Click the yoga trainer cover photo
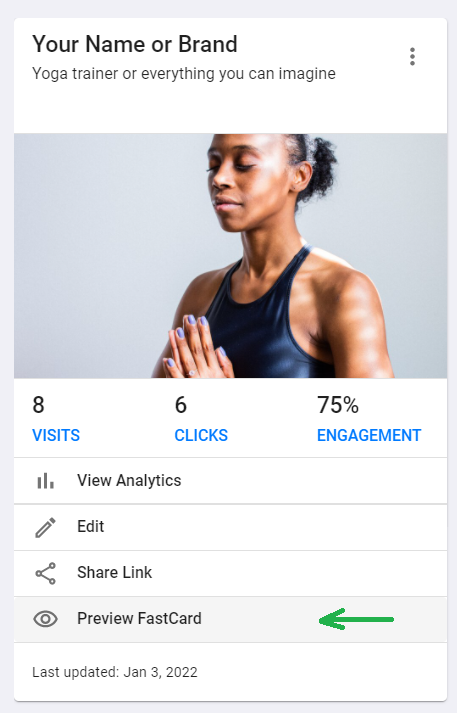This screenshot has height=713, width=457. tap(230, 256)
